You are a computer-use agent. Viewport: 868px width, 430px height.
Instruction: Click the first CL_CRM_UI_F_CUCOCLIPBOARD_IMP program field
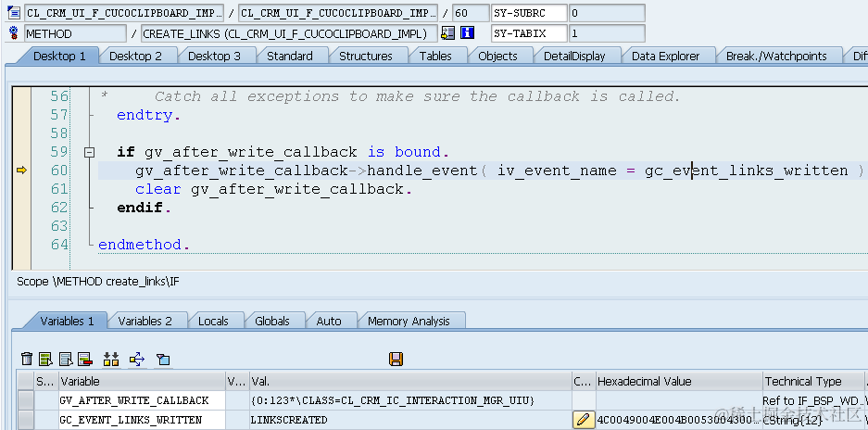(124, 13)
